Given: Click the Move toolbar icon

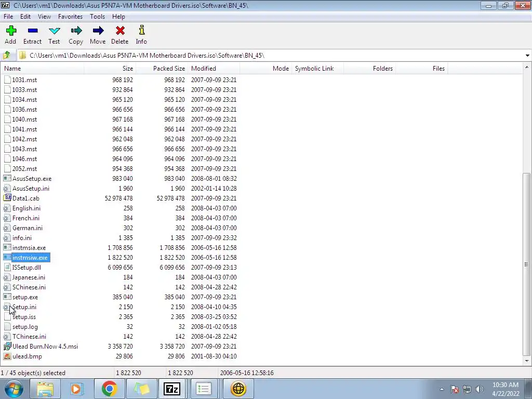Looking at the screenshot, I should (98, 31).
